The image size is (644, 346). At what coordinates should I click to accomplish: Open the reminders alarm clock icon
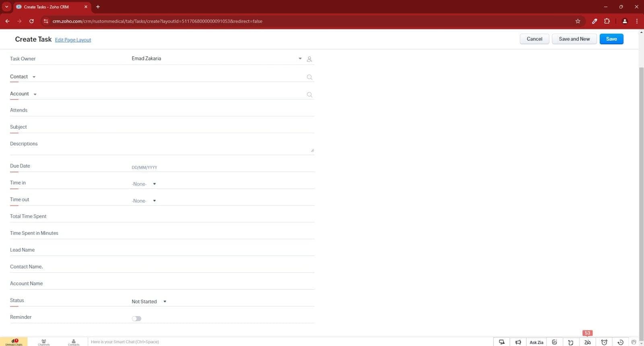[604, 342]
